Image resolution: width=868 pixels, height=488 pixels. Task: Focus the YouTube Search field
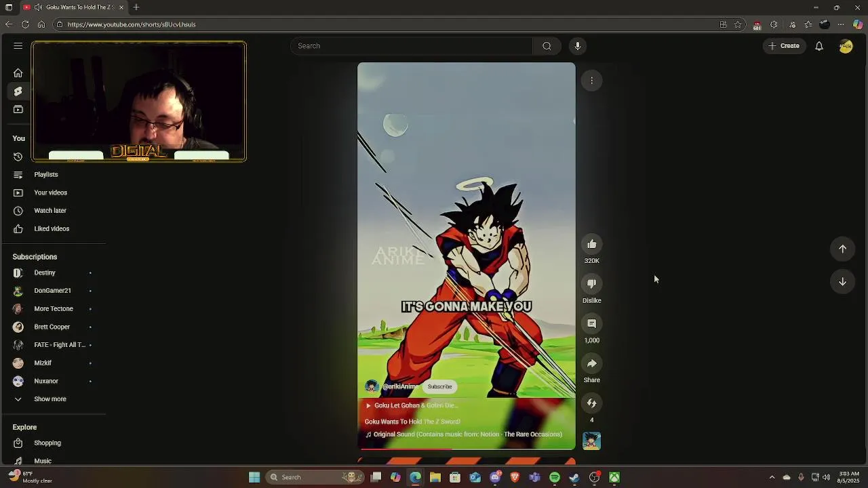412,46
